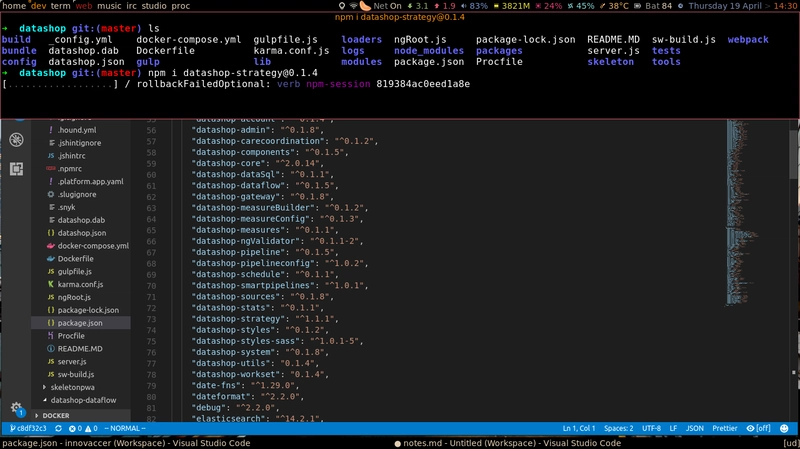Click the git branch c8df32c3 indicator
Screen dimensions: 800x449
[x=28, y=429]
